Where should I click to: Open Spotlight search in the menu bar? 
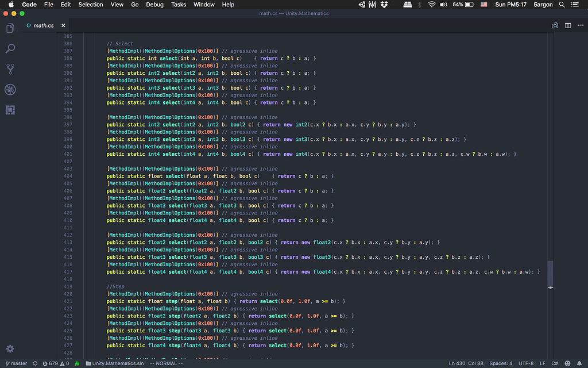[562, 5]
